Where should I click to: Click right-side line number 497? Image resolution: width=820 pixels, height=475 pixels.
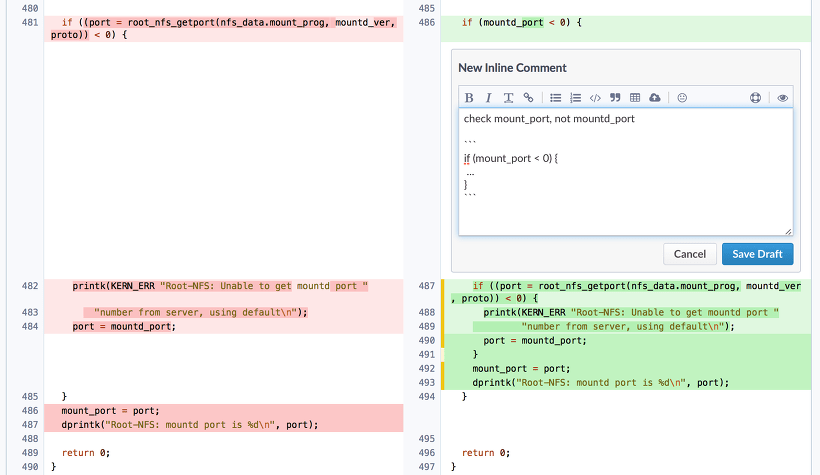click(427, 467)
